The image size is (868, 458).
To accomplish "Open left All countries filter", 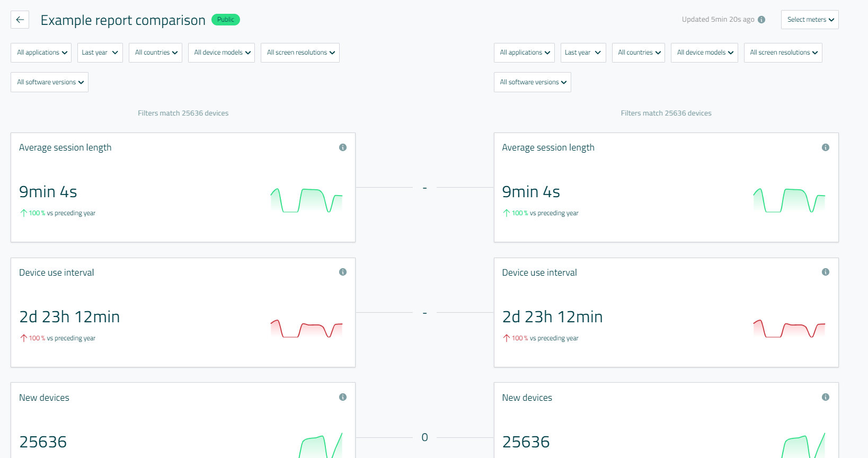I will pyautogui.click(x=155, y=52).
